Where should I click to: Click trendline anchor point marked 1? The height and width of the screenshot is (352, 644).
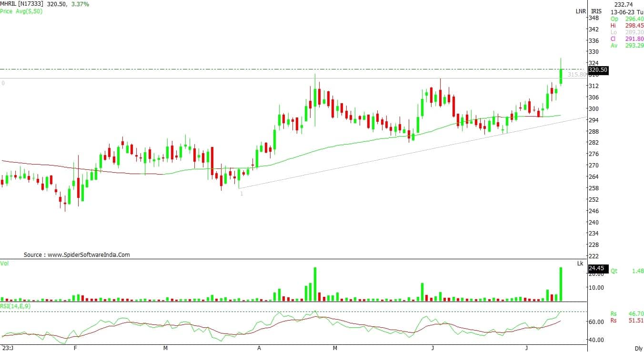pos(241,194)
